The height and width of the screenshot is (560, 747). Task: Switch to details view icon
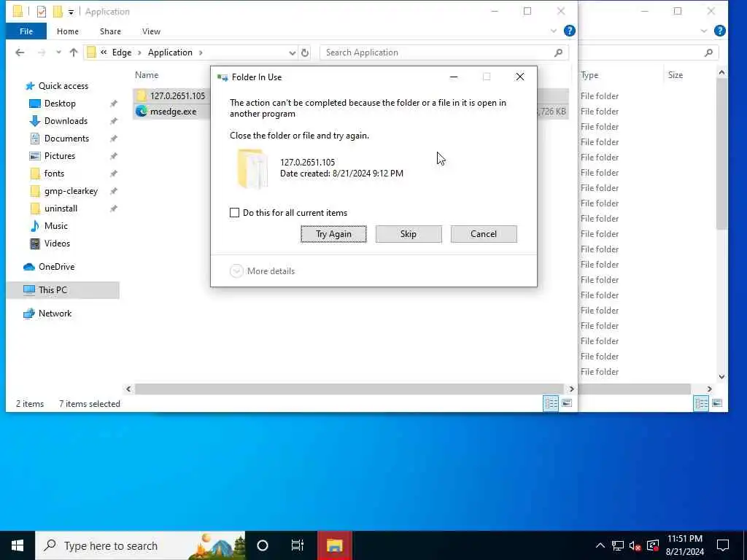[551, 403]
